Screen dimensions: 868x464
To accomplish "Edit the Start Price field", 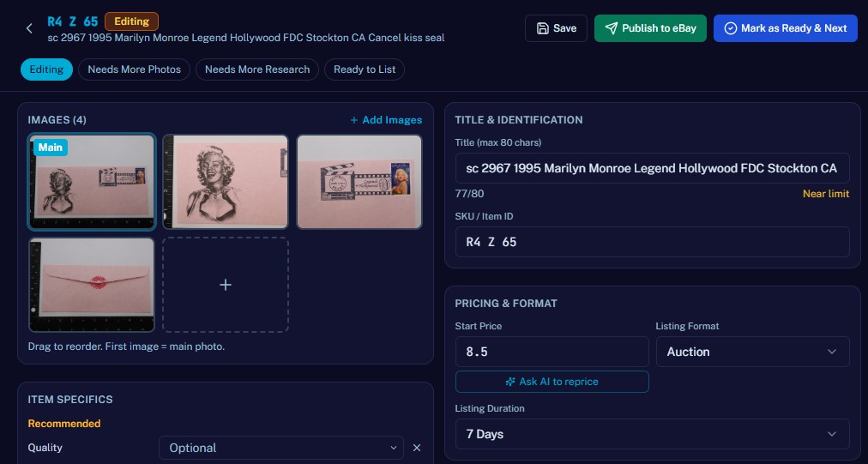I will pos(552,352).
